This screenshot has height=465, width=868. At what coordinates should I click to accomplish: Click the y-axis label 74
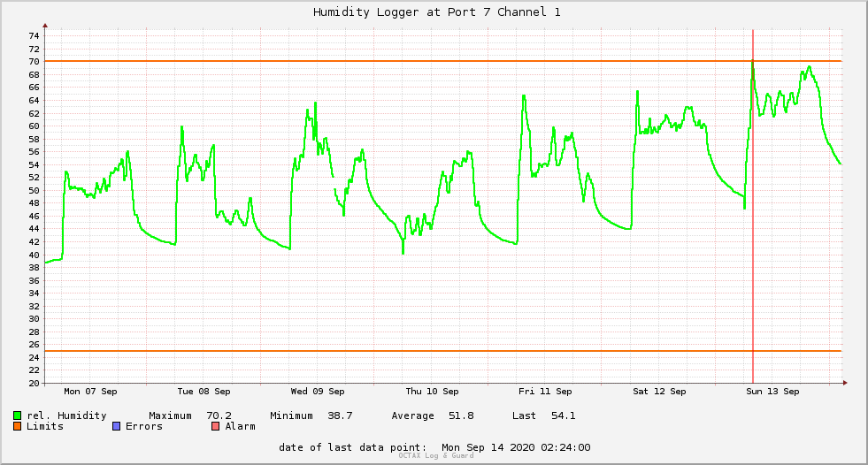coord(35,36)
